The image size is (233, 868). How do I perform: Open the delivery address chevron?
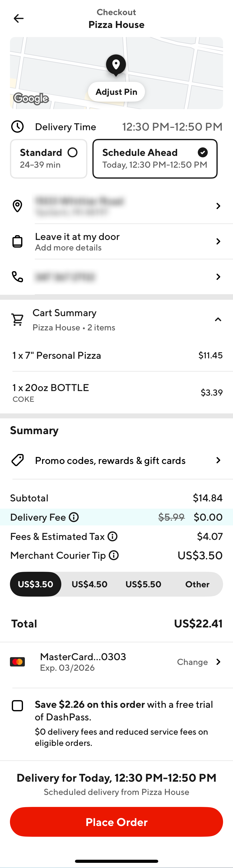click(x=218, y=206)
